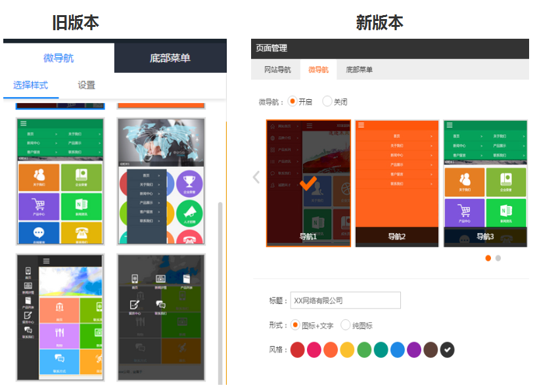
Task: Click the black checked style swatch
Action: [x=447, y=350]
